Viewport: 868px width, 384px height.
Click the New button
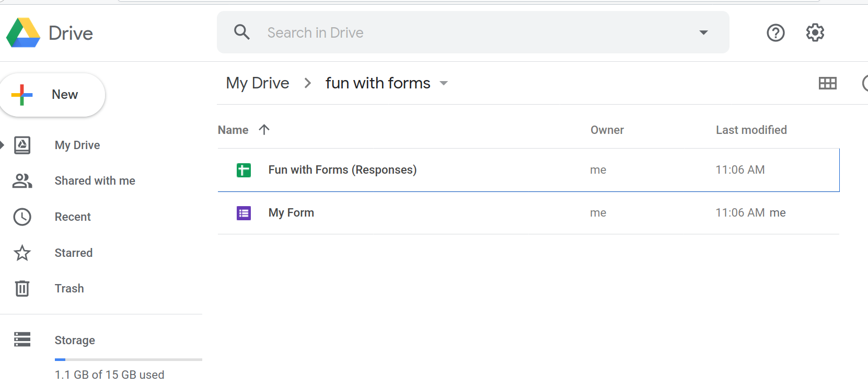click(x=53, y=95)
